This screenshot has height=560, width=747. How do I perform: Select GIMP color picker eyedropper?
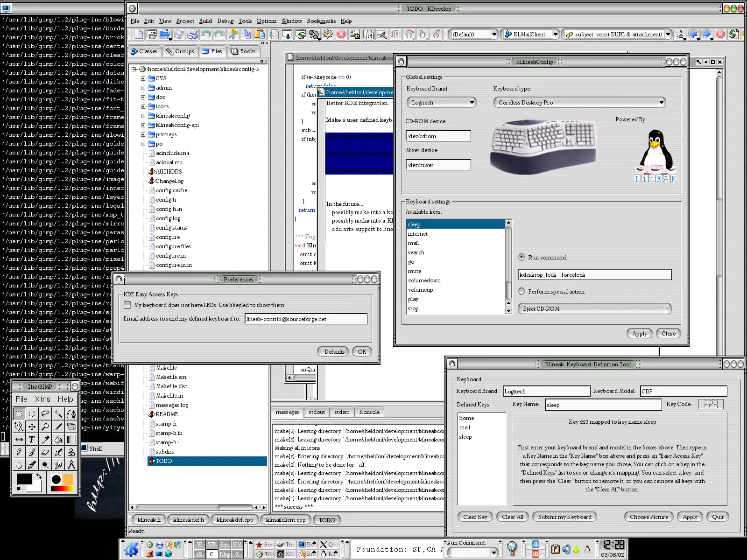45,439
